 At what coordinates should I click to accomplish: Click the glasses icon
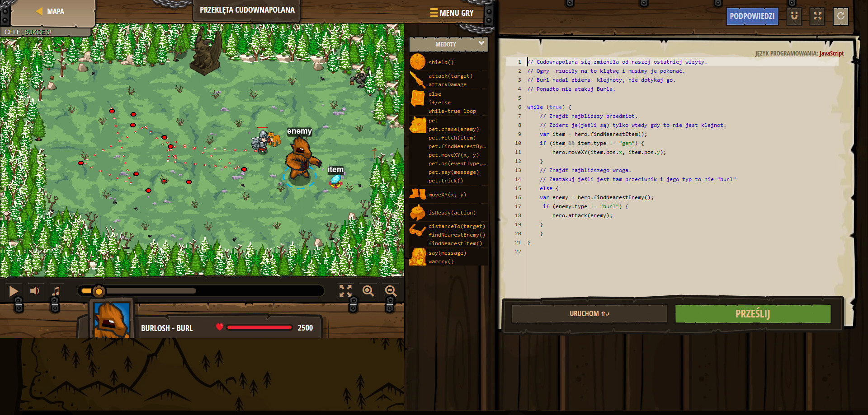pyautogui.click(x=418, y=230)
